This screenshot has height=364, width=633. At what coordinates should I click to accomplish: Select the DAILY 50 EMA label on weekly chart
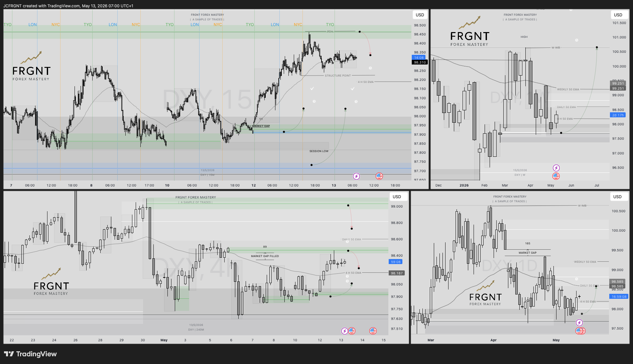[566, 107]
